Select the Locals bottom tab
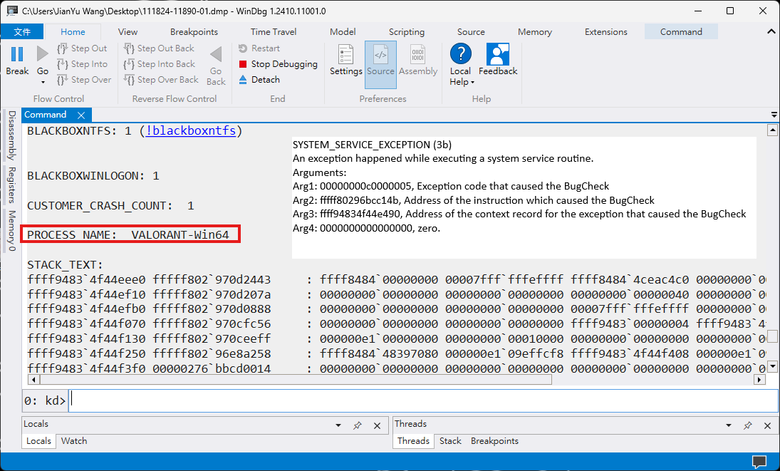The image size is (780, 471). [x=38, y=441]
